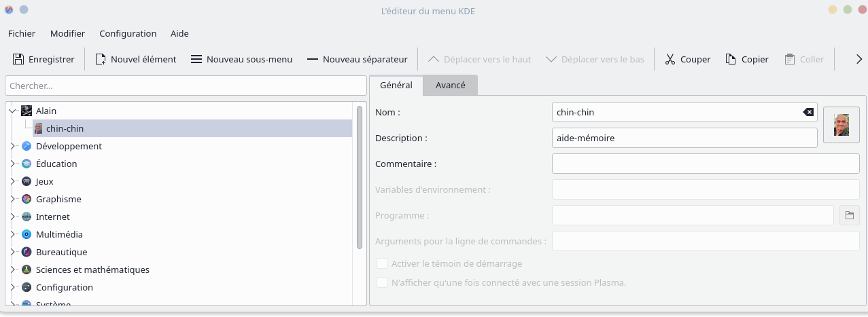Collapse the Alain menu category
This screenshot has height=317, width=868.
12,111
